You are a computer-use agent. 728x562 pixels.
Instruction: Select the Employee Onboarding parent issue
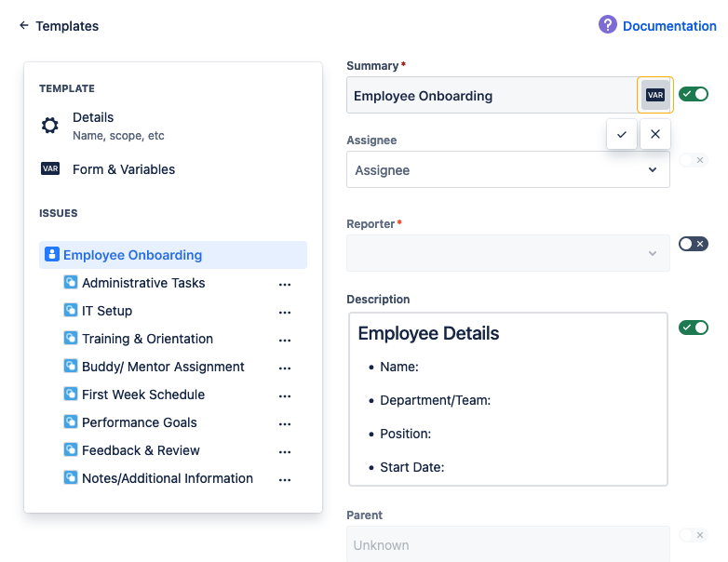coord(132,255)
